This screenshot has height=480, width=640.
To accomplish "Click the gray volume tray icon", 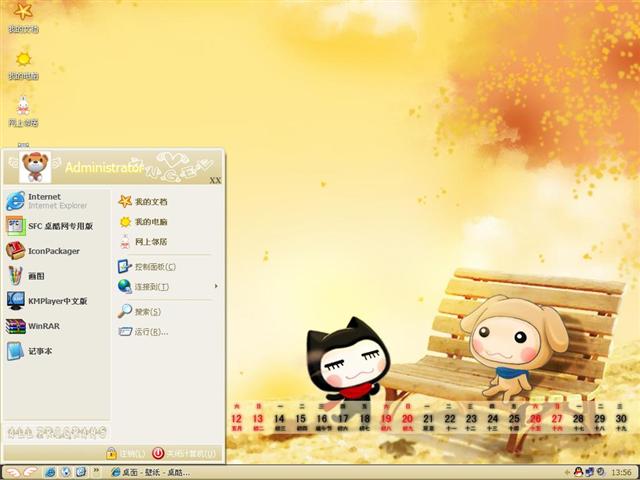I will tap(600, 472).
